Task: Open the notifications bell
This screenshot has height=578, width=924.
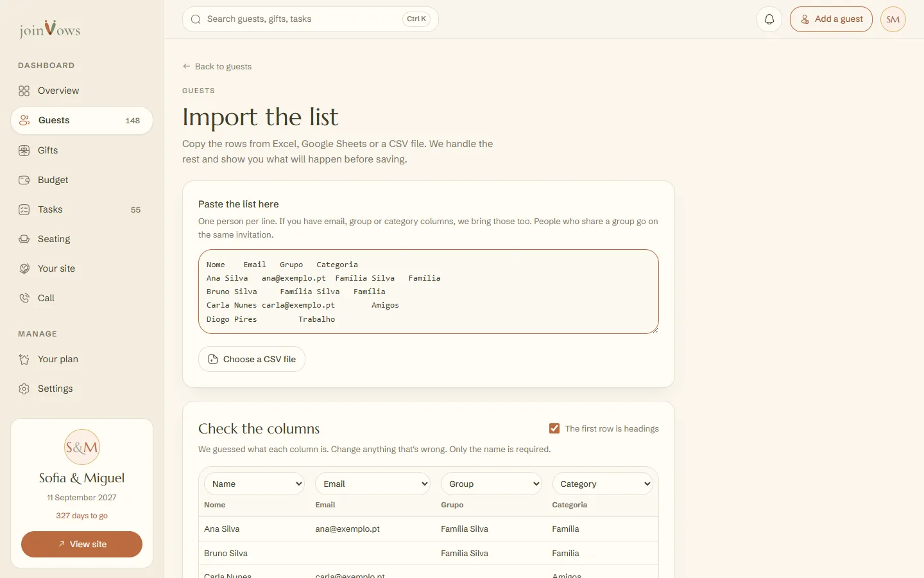Action: (769, 19)
